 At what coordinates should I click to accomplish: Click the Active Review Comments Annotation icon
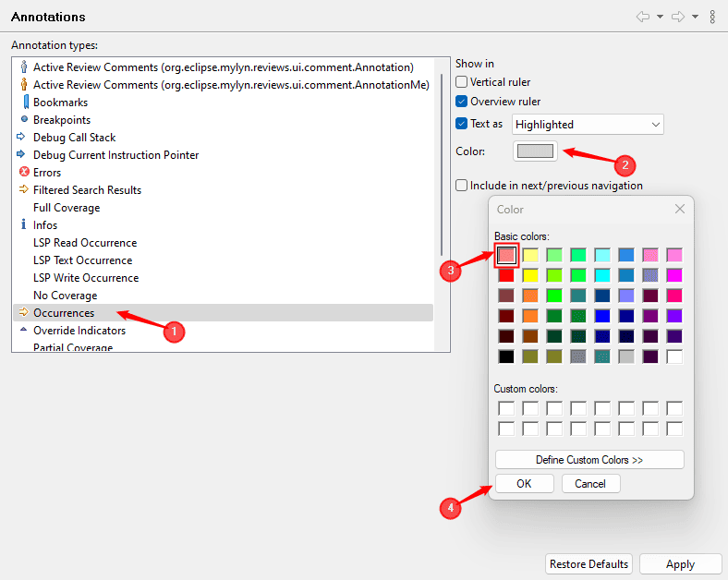pos(24,66)
